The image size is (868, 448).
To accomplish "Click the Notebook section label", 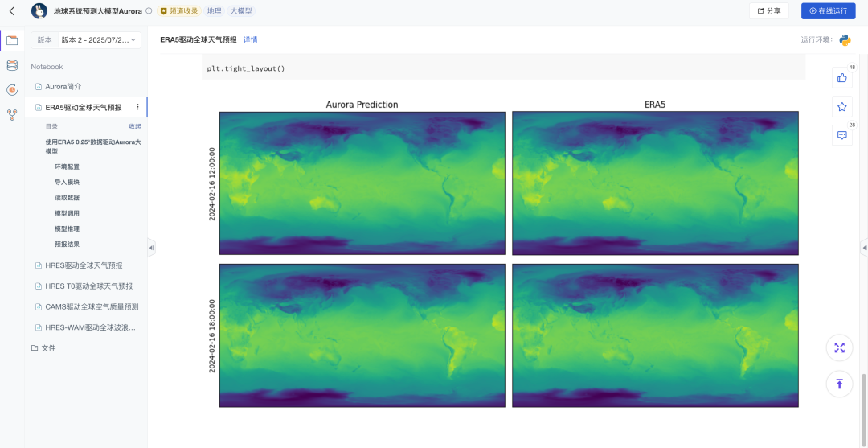I will tap(47, 67).
